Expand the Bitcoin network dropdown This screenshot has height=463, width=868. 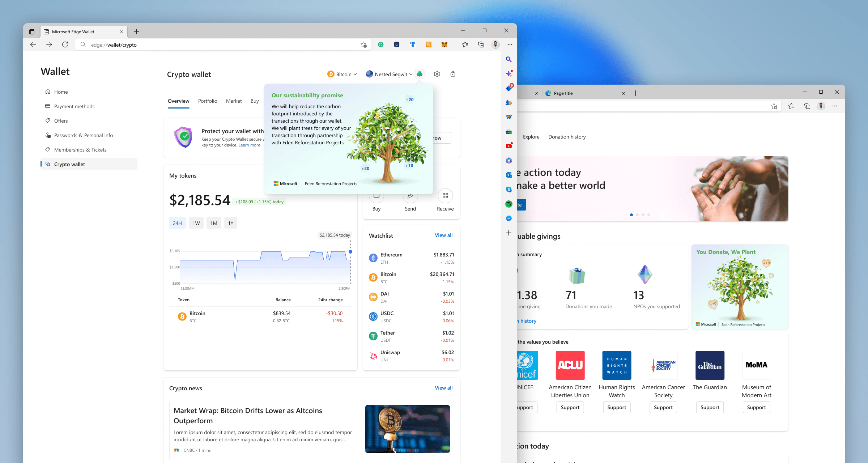[x=342, y=74]
